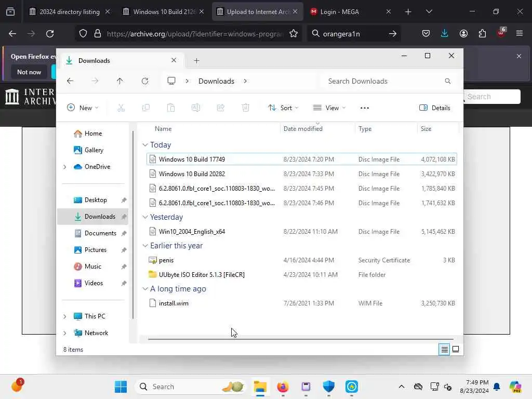Switch to the large thumbnails layout icon
The width and height of the screenshot is (532, 399).
click(x=456, y=349)
